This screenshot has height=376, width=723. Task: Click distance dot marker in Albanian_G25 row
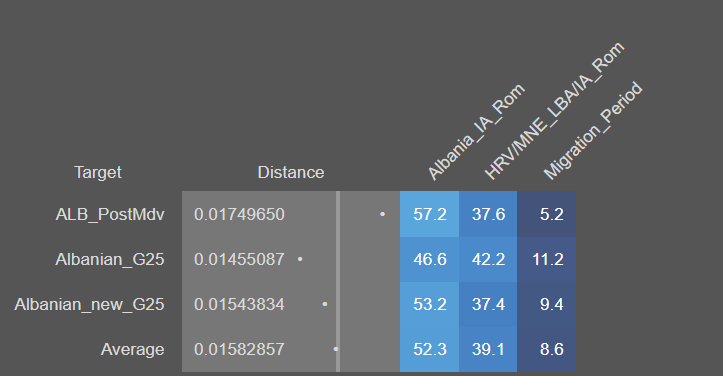[300, 259]
